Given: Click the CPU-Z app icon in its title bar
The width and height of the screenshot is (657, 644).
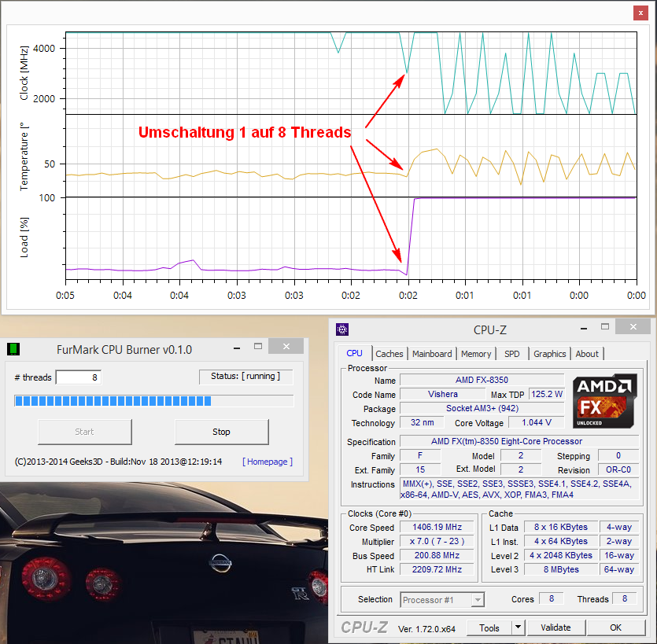Looking at the screenshot, I should (342, 329).
